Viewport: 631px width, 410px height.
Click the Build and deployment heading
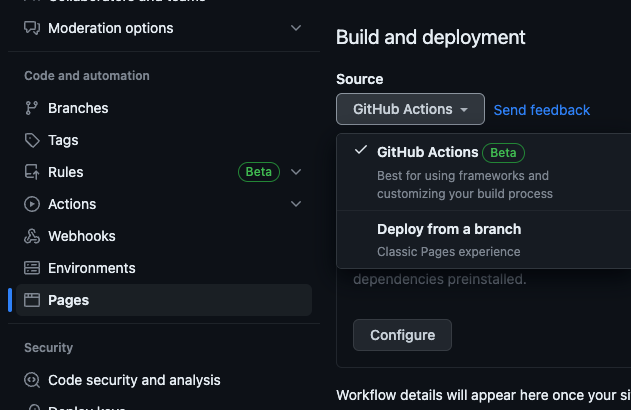point(431,37)
